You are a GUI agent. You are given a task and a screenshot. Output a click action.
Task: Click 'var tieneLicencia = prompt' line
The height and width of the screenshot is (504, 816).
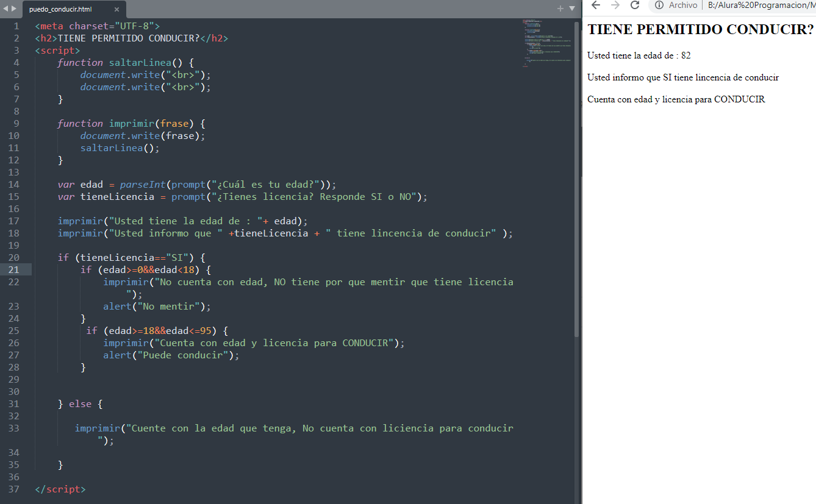pos(243,196)
